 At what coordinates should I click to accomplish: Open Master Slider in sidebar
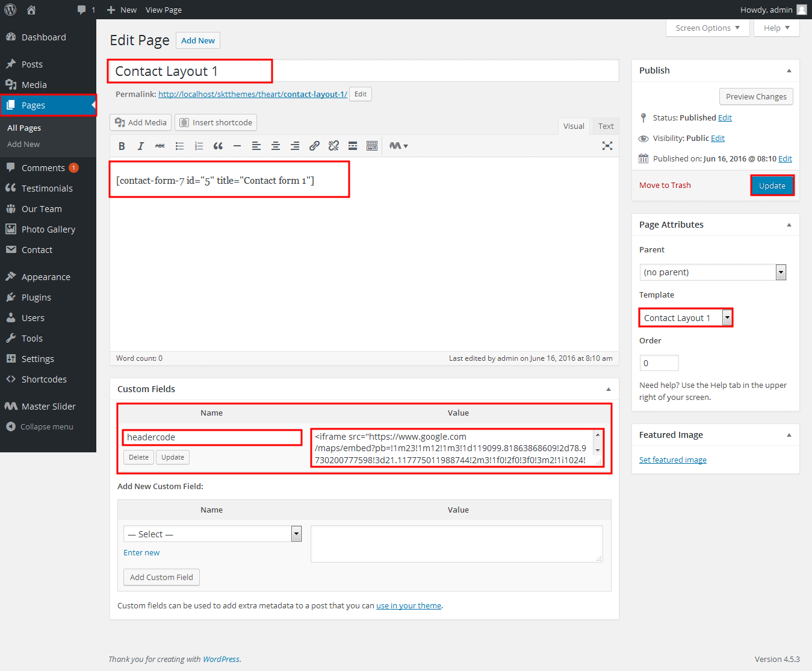(x=48, y=407)
